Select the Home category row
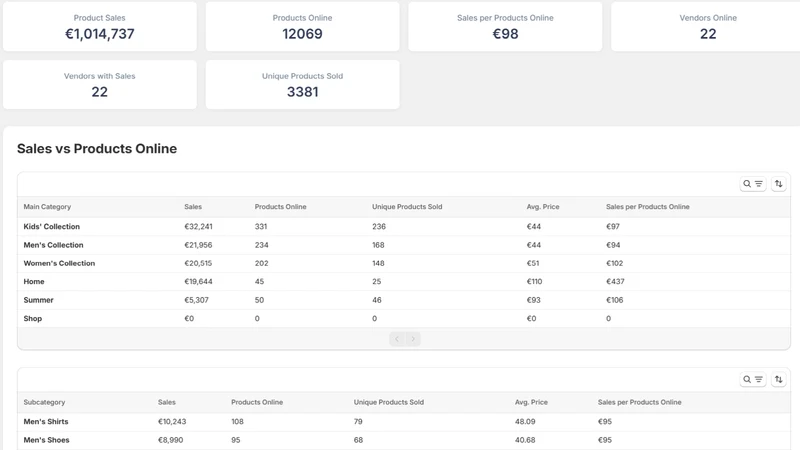Viewport: 800px width, 450px height. [x=404, y=282]
